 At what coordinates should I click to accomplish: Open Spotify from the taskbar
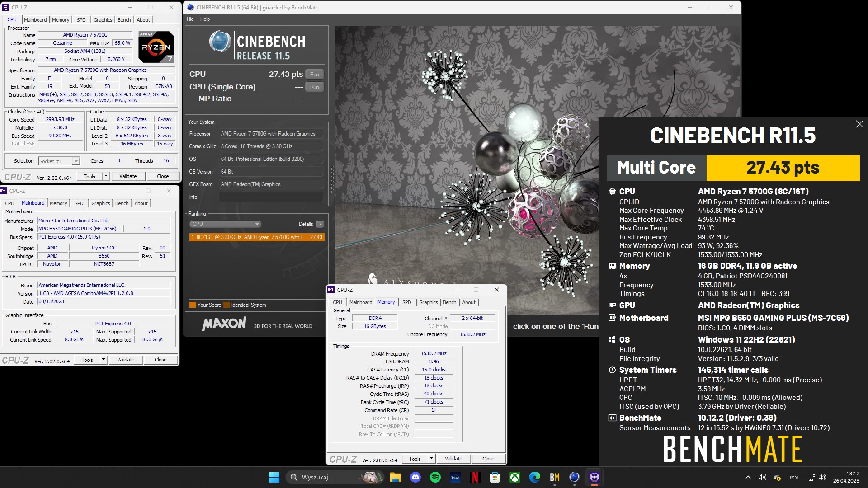click(x=435, y=477)
